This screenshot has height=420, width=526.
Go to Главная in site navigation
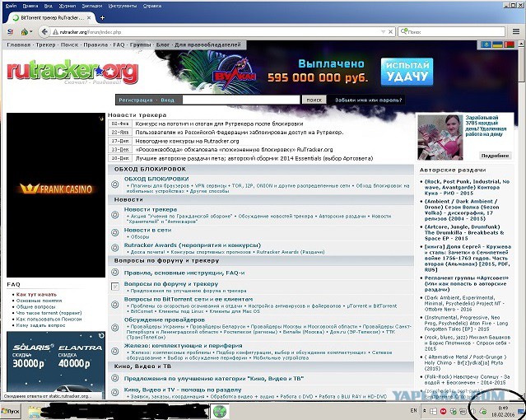click(19, 44)
